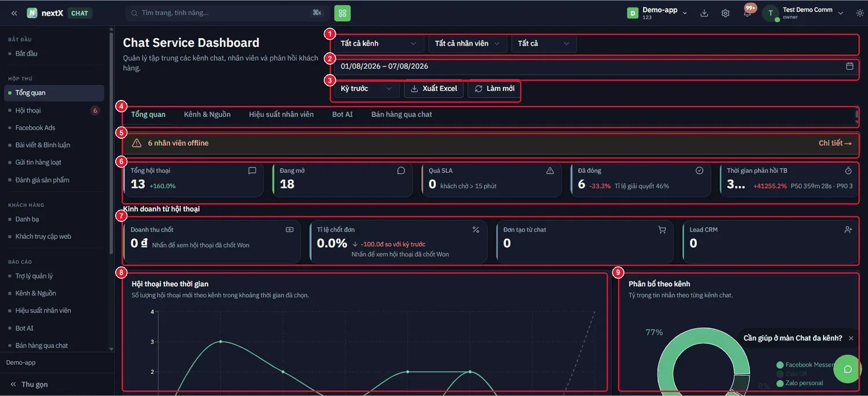Switch to Hiệu suất nhân viên tab
This screenshot has height=396, width=868.
tap(281, 114)
